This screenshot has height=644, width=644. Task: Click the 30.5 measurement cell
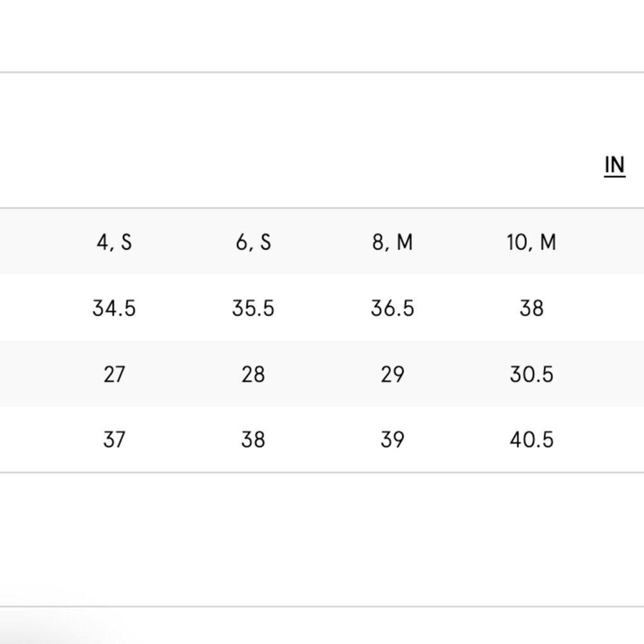click(x=531, y=374)
